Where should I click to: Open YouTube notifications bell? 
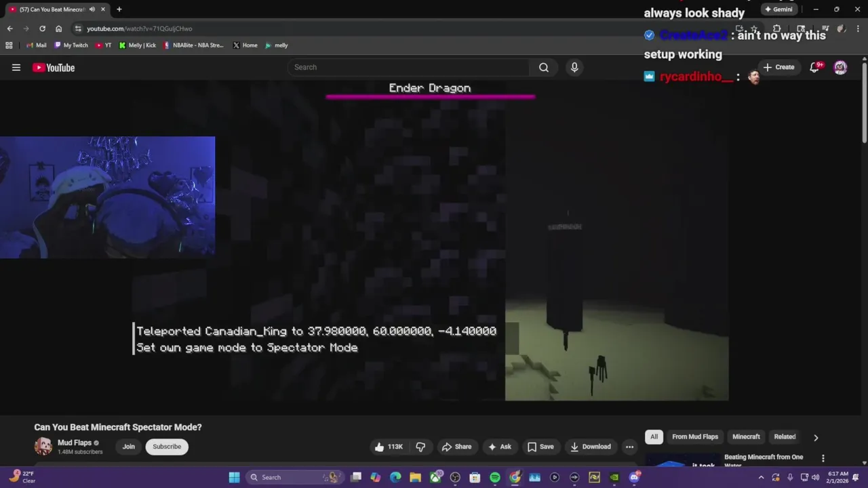point(815,67)
